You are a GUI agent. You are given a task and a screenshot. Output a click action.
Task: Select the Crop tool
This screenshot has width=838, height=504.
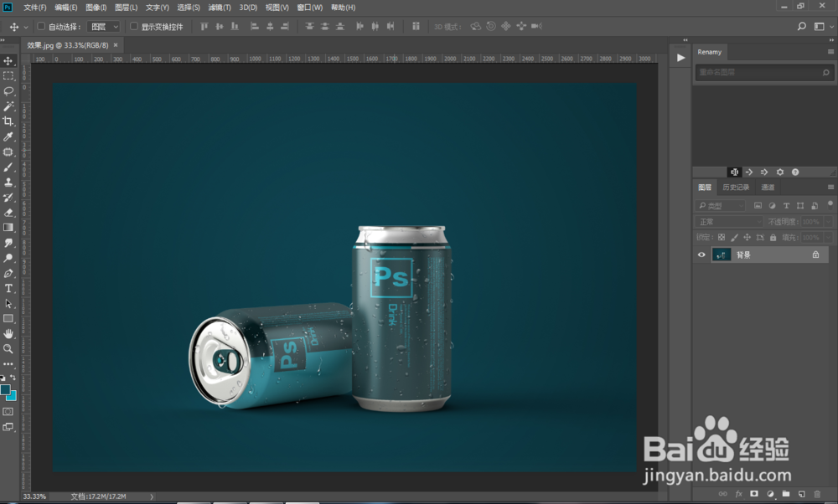click(x=8, y=121)
